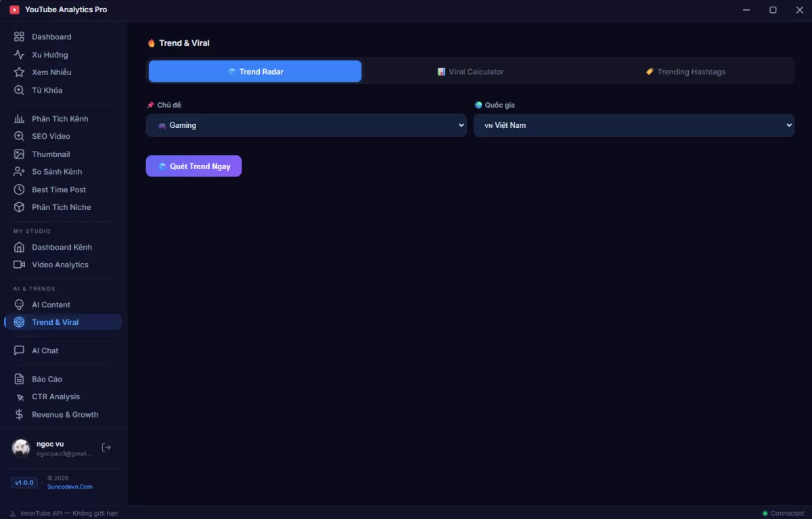Click the ngoc vu profile avatar
The width and height of the screenshot is (812, 519).
[x=21, y=448]
